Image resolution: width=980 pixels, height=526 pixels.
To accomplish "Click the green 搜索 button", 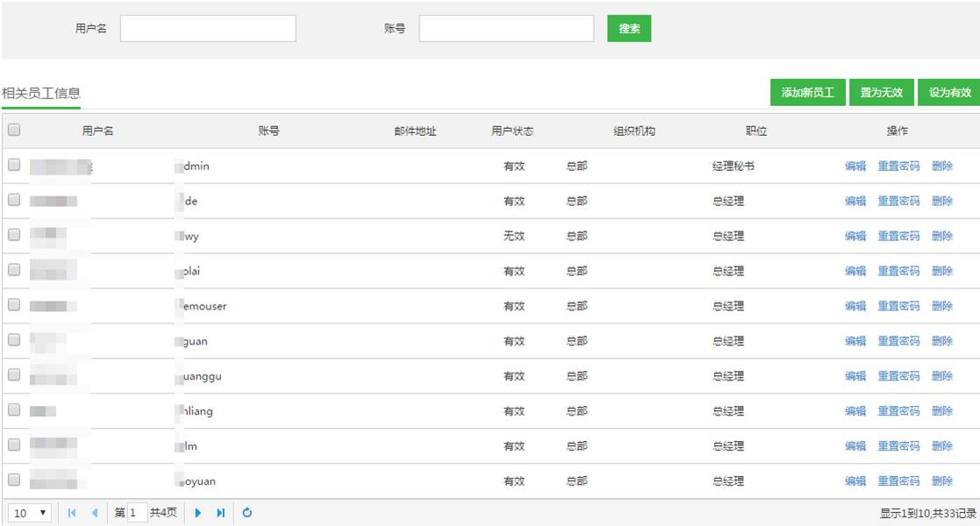I will [629, 29].
